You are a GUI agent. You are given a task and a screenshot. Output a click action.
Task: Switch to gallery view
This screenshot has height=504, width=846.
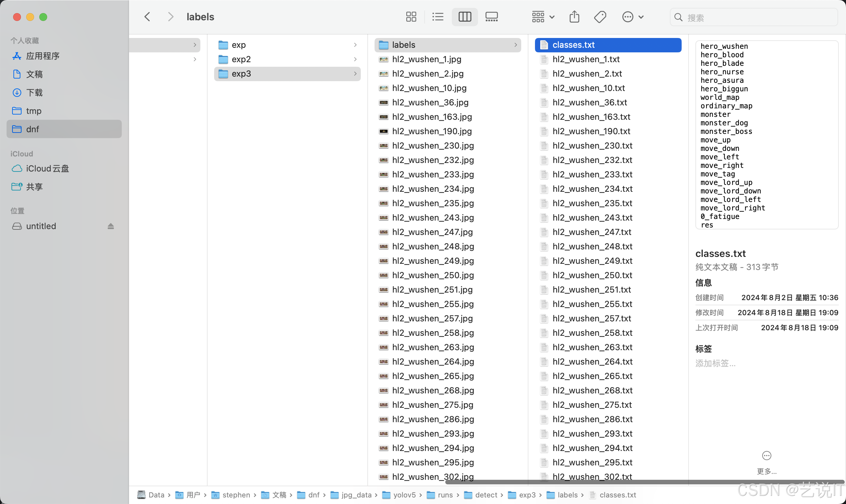(x=491, y=17)
